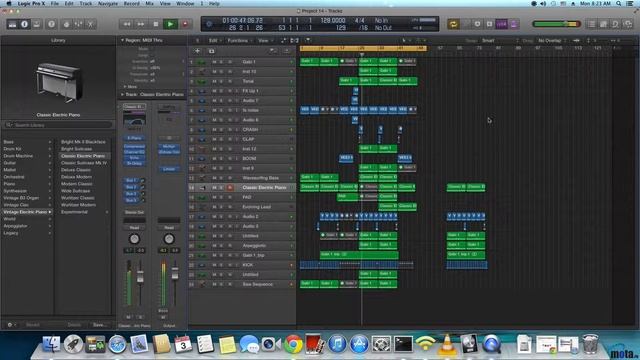The height and width of the screenshot is (360, 640).
Task: Collapse the Region MIDI Thru disclosure triangle
Action: coord(122,40)
